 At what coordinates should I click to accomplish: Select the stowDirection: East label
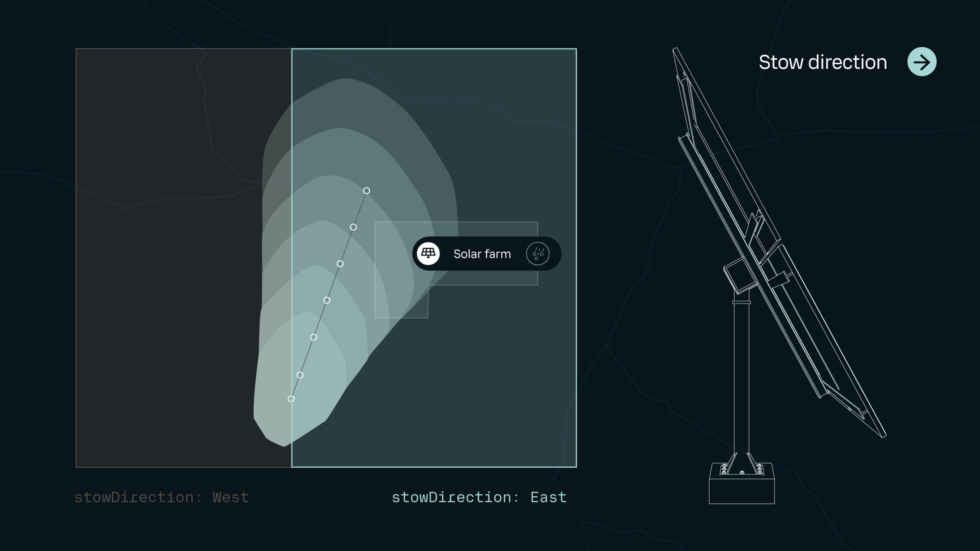pyautogui.click(x=479, y=497)
